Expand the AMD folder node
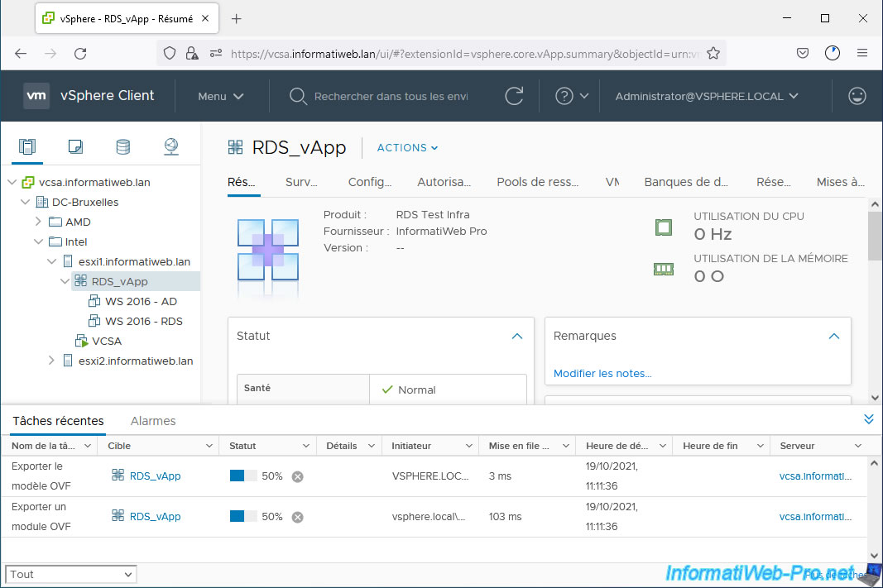The height and width of the screenshot is (588, 883). tap(38, 222)
